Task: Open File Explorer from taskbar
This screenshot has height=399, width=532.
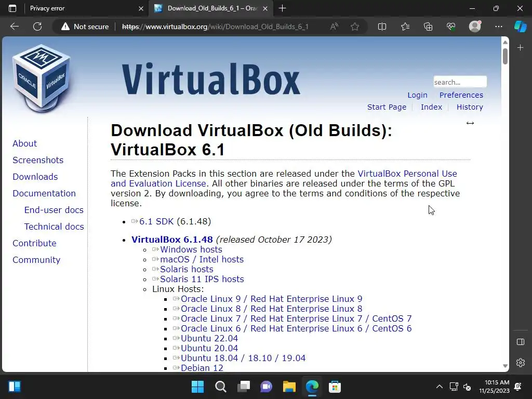Action: [289, 387]
